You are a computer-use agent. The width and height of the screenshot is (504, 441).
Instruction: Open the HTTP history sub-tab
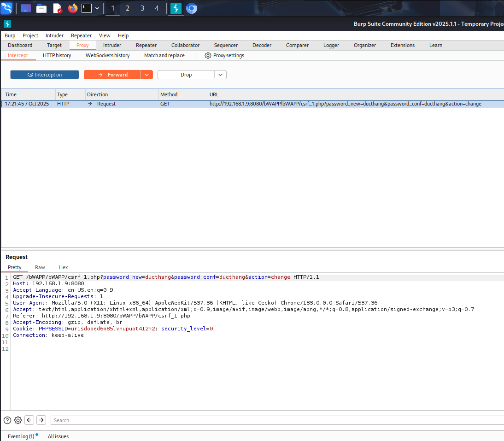(x=57, y=55)
